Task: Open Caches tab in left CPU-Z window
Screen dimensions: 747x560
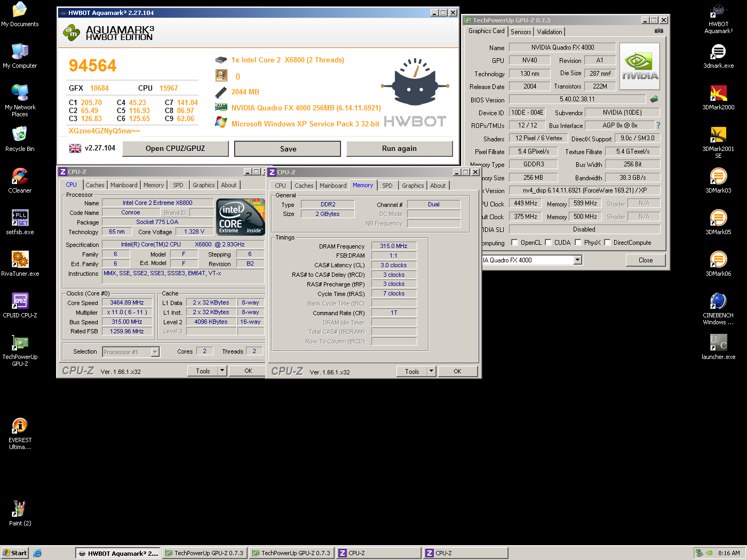Action: [x=95, y=185]
